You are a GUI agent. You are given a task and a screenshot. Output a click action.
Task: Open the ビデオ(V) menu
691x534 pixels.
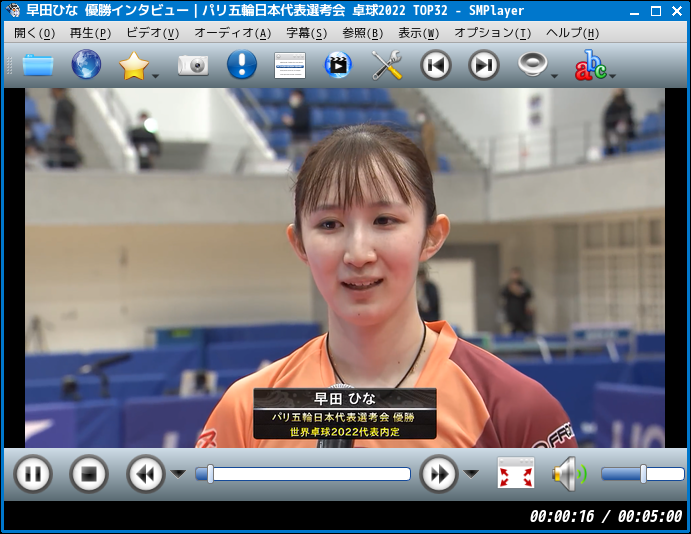click(x=152, y=33)
